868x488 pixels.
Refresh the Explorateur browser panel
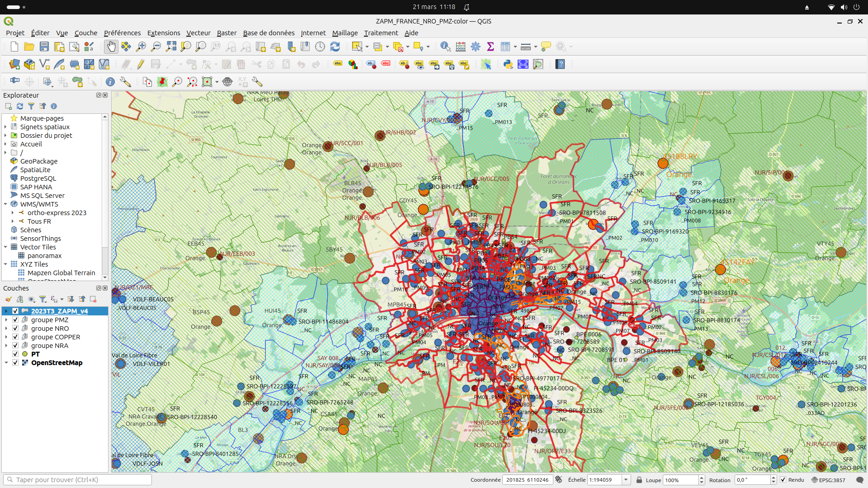[x=20, y=106]
